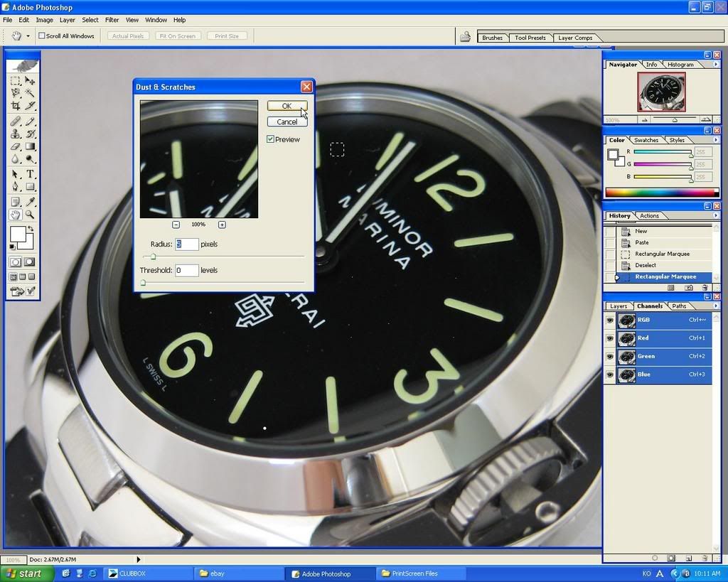Select the Notes tool
The image size is (728, 582).
tap(16, 202)
